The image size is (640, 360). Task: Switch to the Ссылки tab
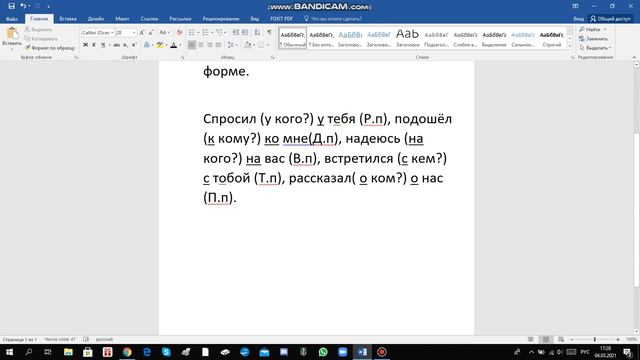tap(149, 19)
